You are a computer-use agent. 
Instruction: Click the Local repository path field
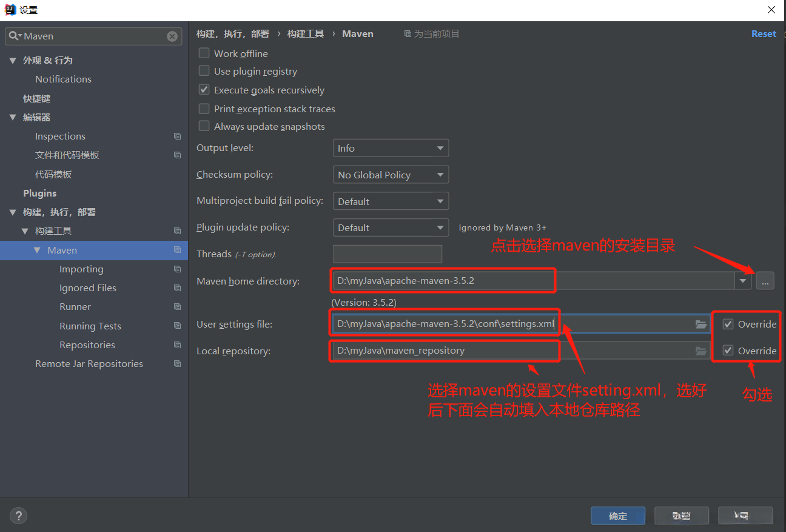point(521,351)
